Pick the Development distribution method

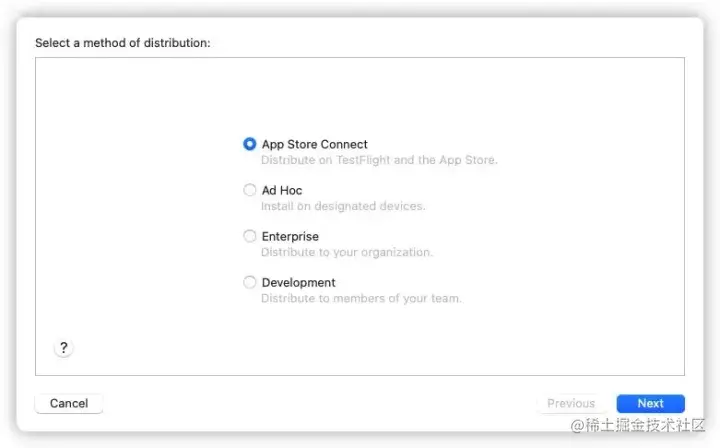(249, 282)
